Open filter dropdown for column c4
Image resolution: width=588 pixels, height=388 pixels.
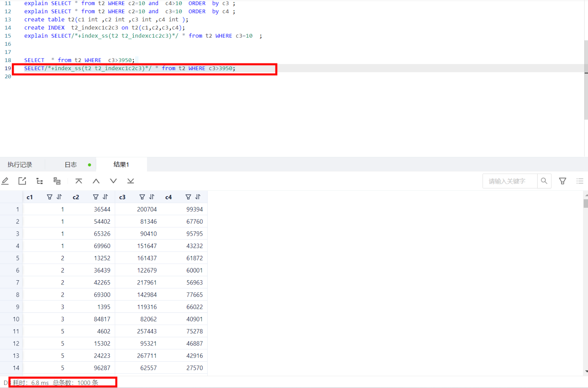click(x=188, y=197)
